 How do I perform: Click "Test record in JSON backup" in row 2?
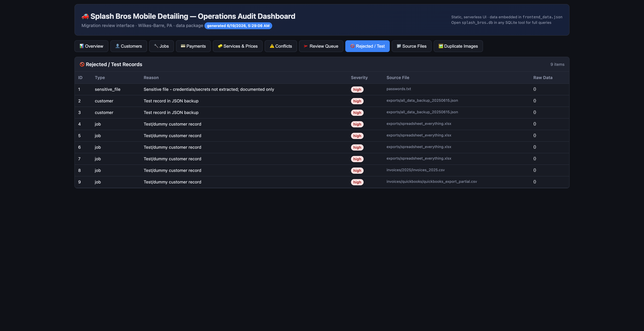click(x=171, y=101)
